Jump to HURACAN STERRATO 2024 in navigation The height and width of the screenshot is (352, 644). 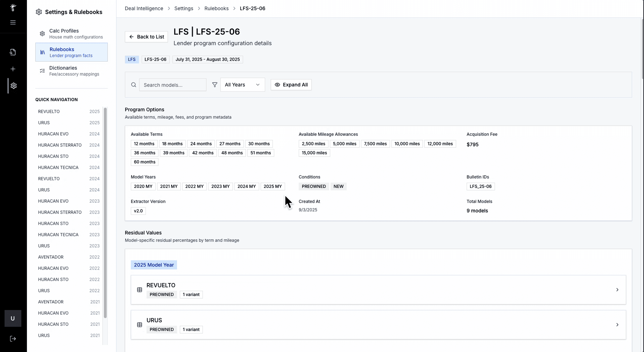tap(69, 145)
